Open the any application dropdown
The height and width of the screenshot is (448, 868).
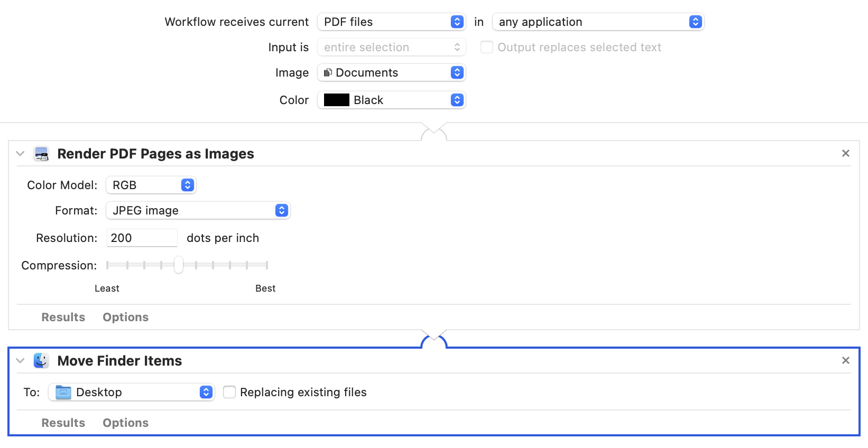598,22
